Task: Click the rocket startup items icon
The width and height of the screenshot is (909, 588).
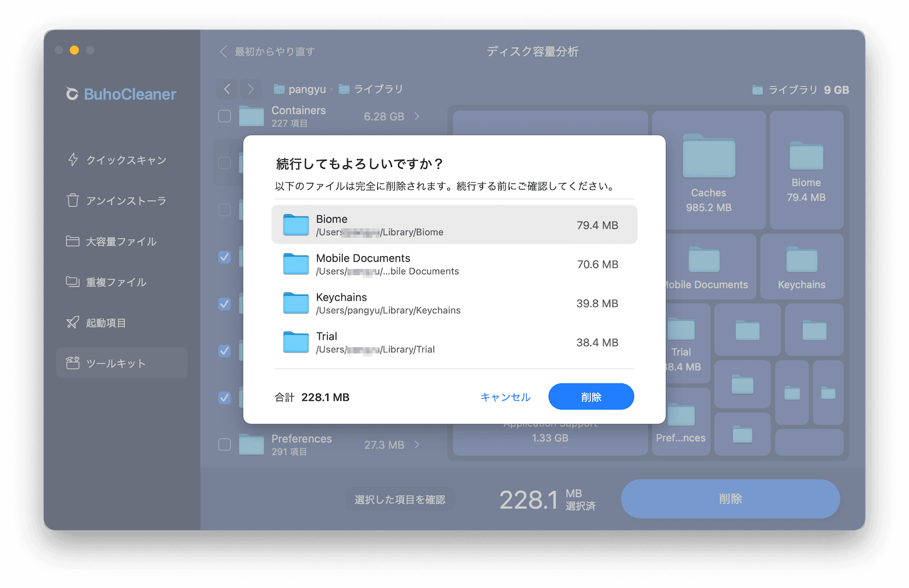Action: (73, 322)
